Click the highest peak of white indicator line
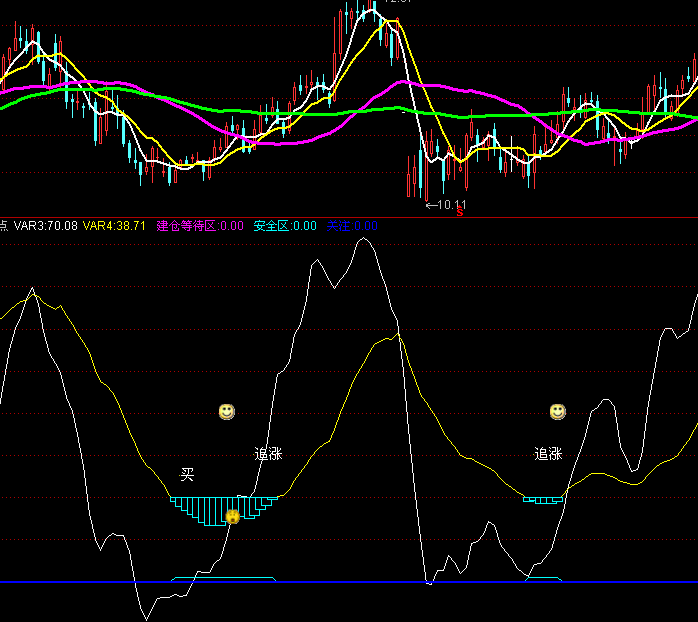This screenshot has height=622, width=698. (365, 239)
